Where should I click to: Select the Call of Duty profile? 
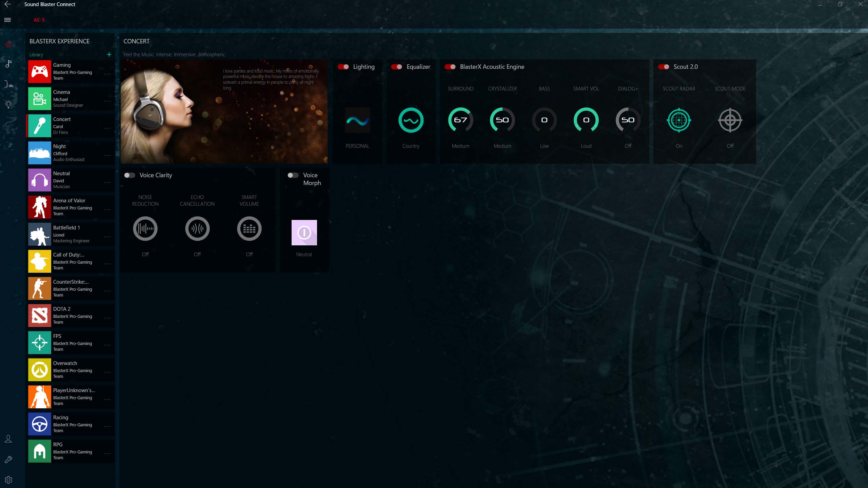tap(71, 261)
